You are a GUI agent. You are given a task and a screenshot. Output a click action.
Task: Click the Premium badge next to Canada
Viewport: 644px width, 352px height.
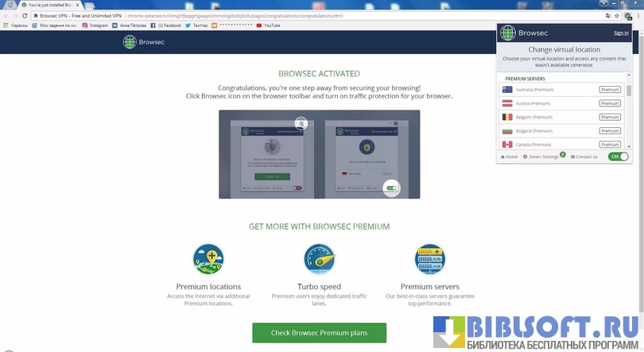(x=609, y=145)
